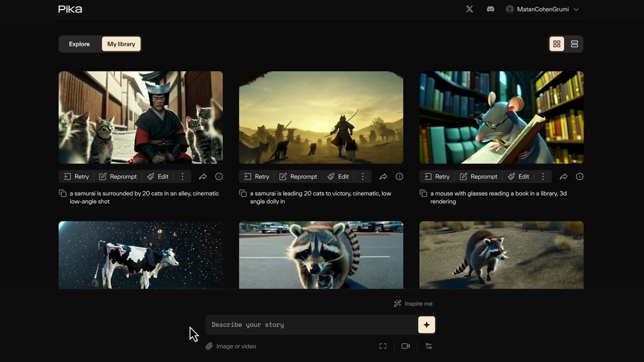Copy prompt of mouse reading a book
Image resolution: width=644 pixels, height=362 pixels.
[x=423, y=194]
